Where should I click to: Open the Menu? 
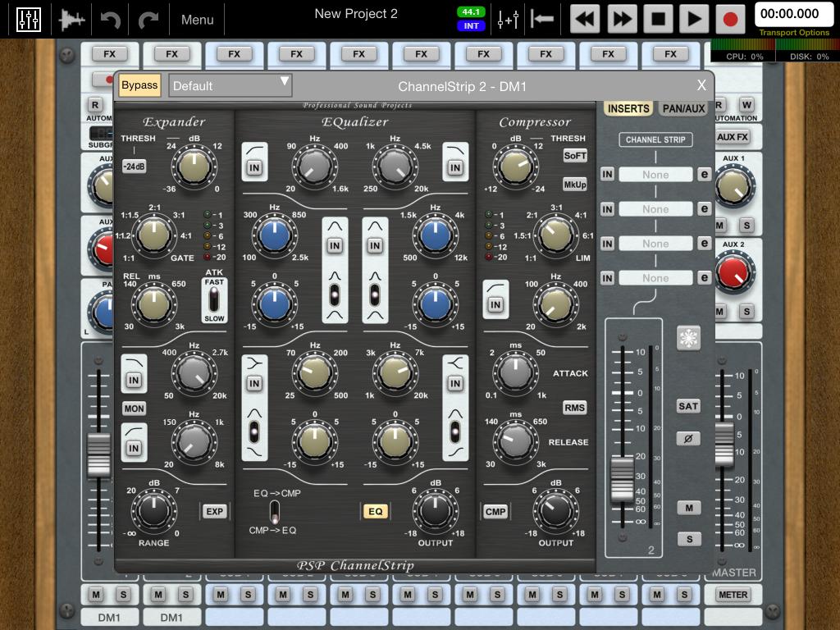point(197,20)
